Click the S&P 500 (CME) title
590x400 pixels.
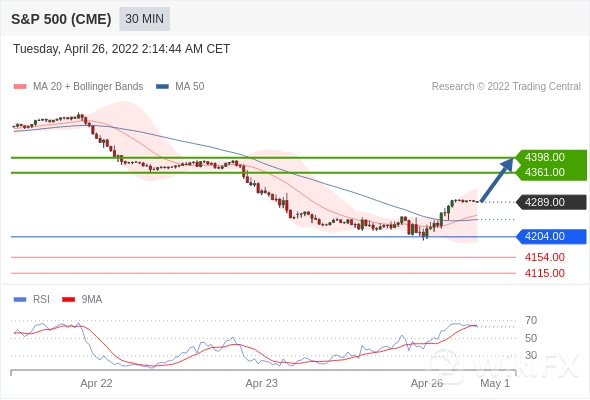[x=61, y=19]
